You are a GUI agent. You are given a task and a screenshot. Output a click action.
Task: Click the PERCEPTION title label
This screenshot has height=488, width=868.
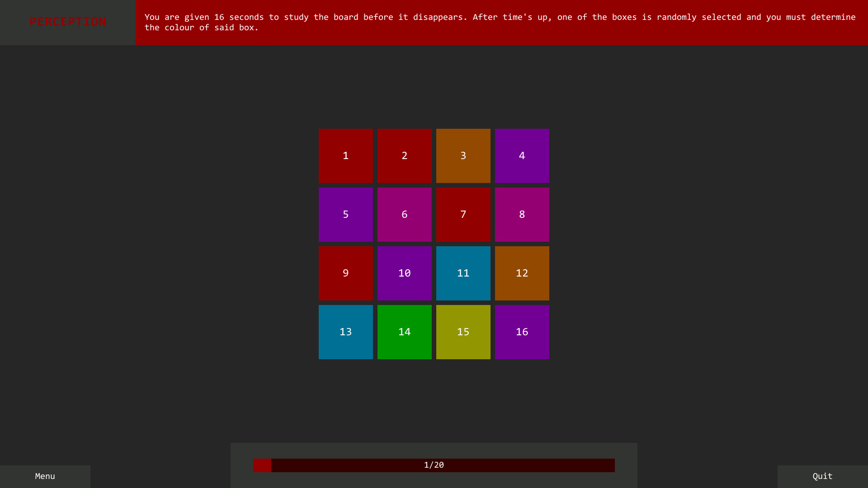(68, 22)
